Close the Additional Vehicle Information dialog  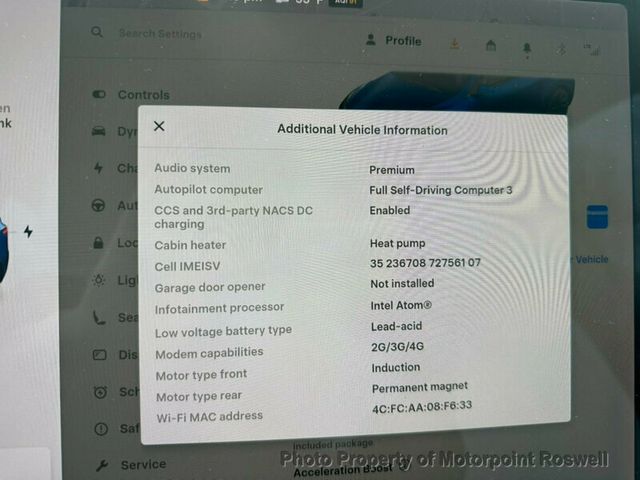(x=159, y=127)
